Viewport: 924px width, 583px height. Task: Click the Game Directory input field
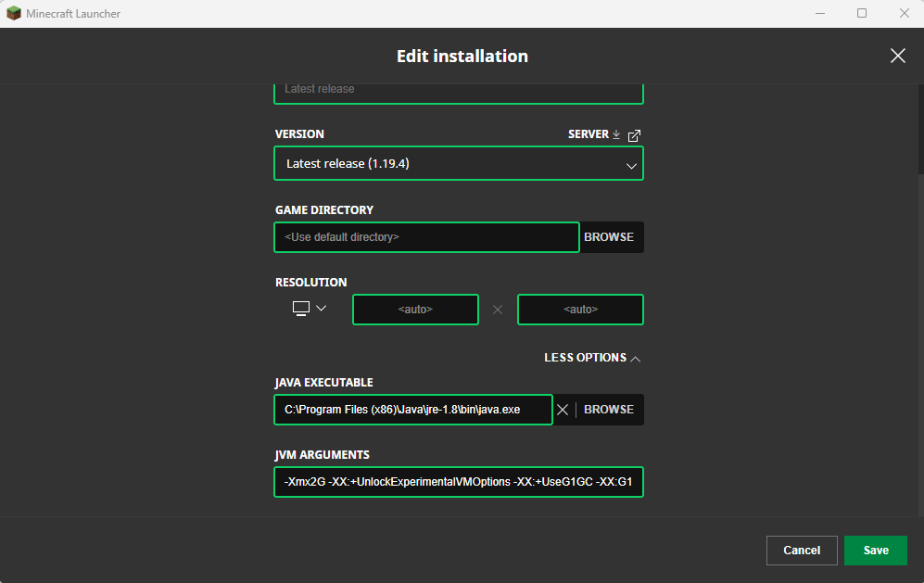click(x=426, y=237)
